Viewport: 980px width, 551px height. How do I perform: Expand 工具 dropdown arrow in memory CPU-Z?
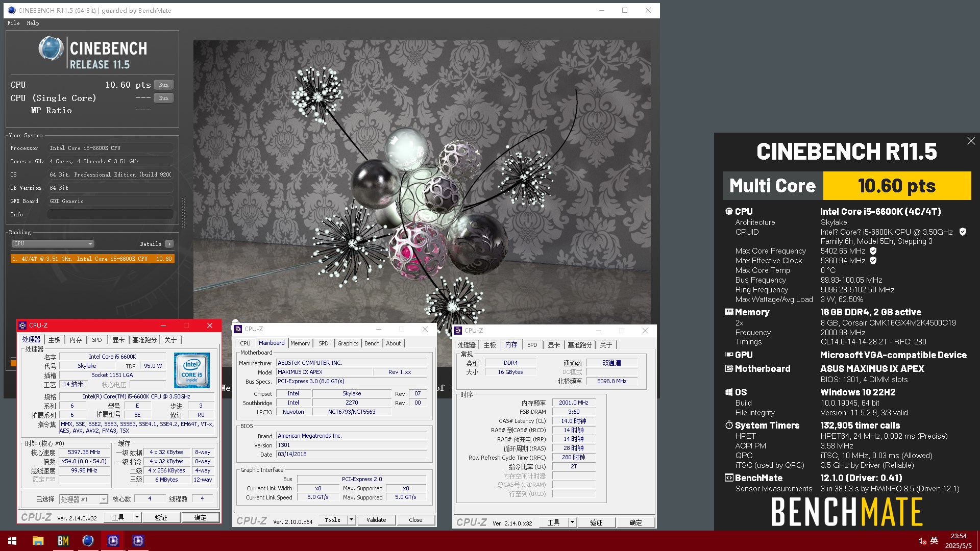pyautogui.click(x=572, y=522)
